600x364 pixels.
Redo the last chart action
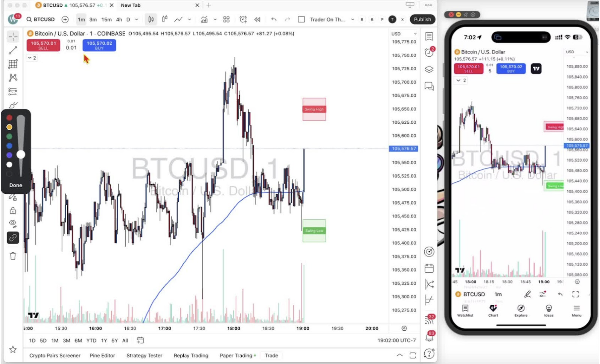click(x=287, y=20)
